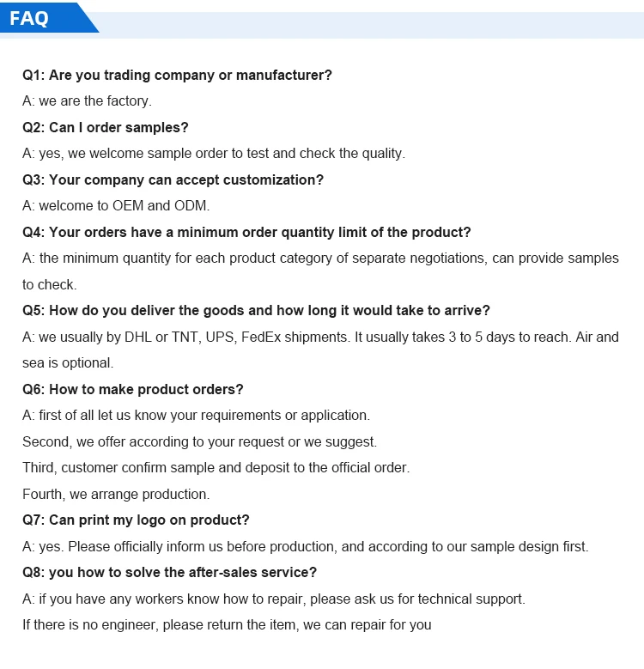Click the answer about informing before production
The width and height of the screenshot is (644, 669).
pyautogui.click(x=306, y=547)
